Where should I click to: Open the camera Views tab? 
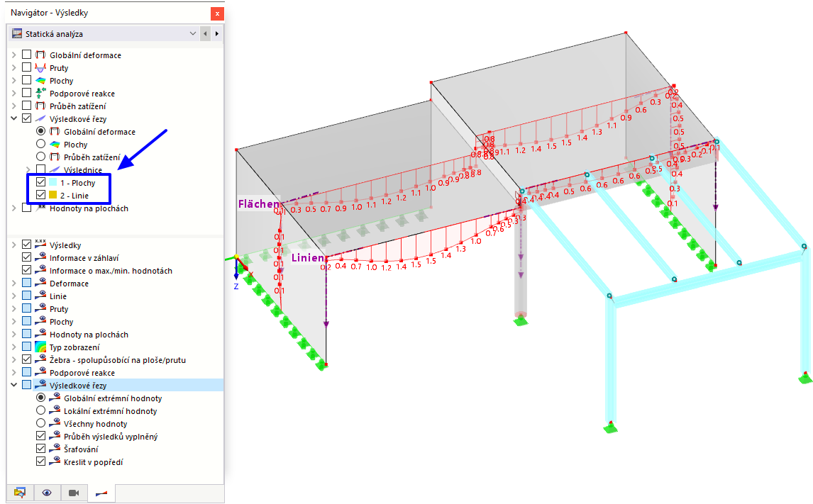click(x=74, y=493)
